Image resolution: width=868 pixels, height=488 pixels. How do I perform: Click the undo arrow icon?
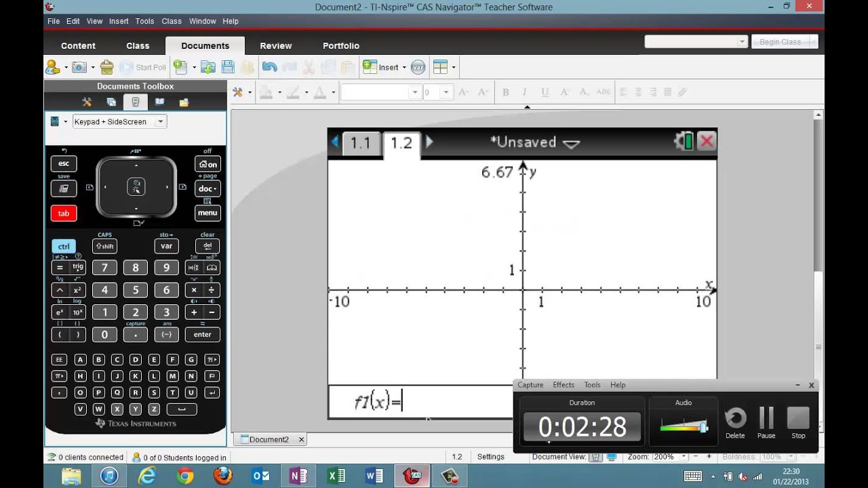(x=269, y=67)
